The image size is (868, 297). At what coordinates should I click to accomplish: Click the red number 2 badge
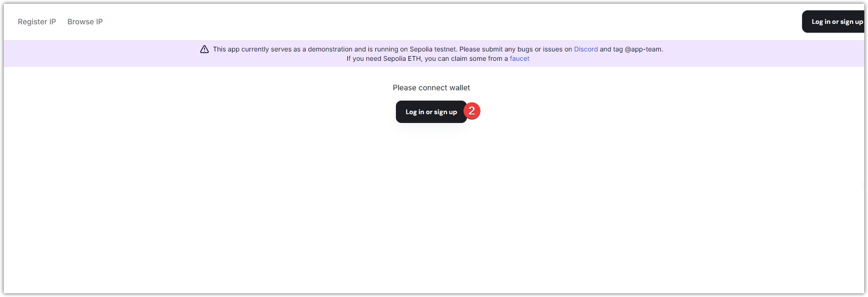472,111
